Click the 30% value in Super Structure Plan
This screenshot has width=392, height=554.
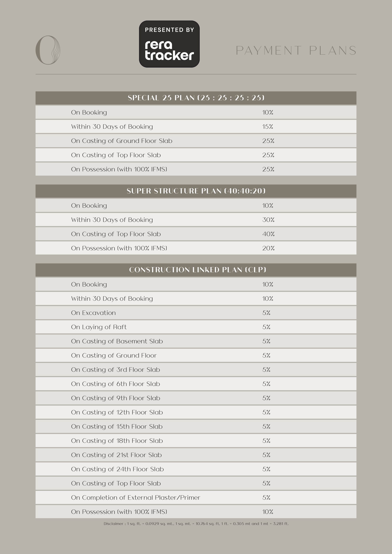tap(268, 220)
